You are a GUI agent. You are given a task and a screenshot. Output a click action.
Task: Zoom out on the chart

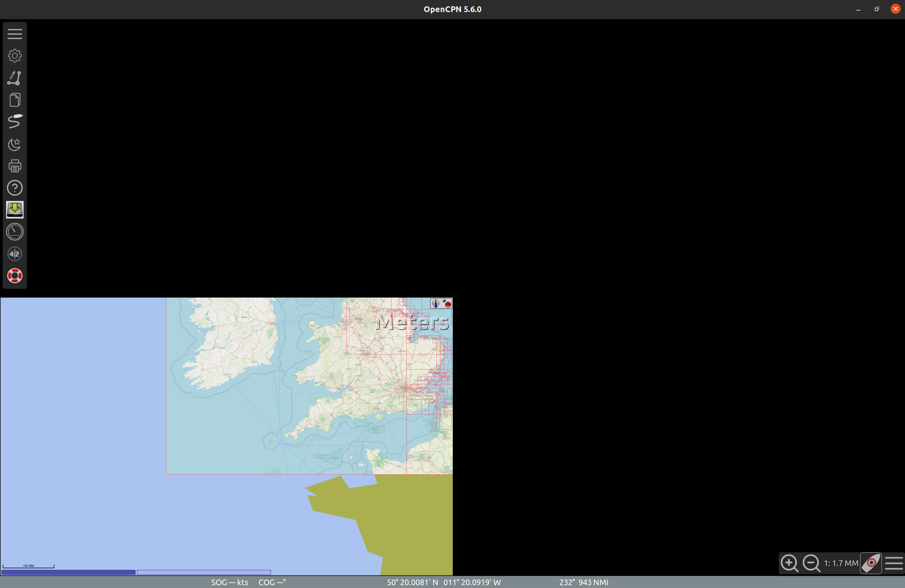[x=811, y=563]
